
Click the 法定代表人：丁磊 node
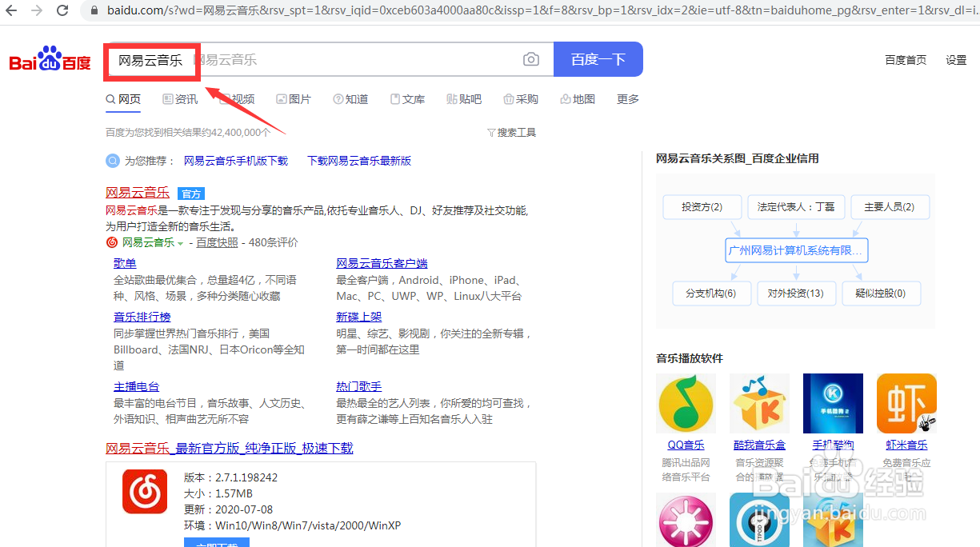pyautogui.click(x=796, y=207)
